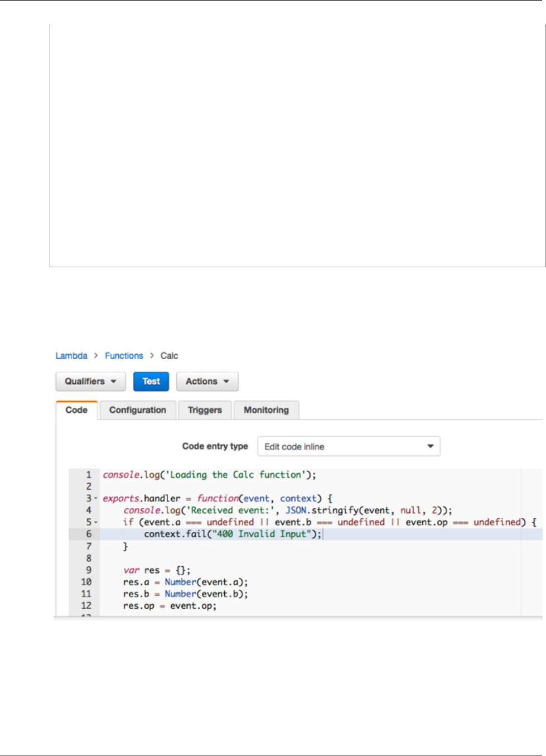Navigate to the Functions breadcrumb link
The width and height of the screenshot is (546, 756).
[x=124, y=356]
